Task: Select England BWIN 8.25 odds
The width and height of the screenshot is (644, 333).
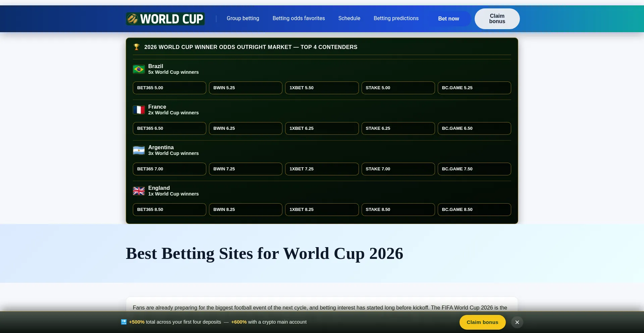Action: click(x=246, y=210)
